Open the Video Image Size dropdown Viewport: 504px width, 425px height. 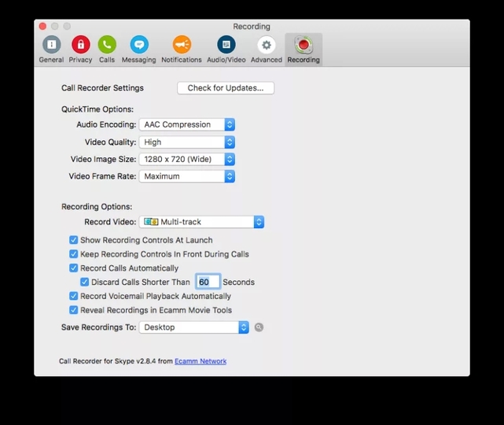187,159
